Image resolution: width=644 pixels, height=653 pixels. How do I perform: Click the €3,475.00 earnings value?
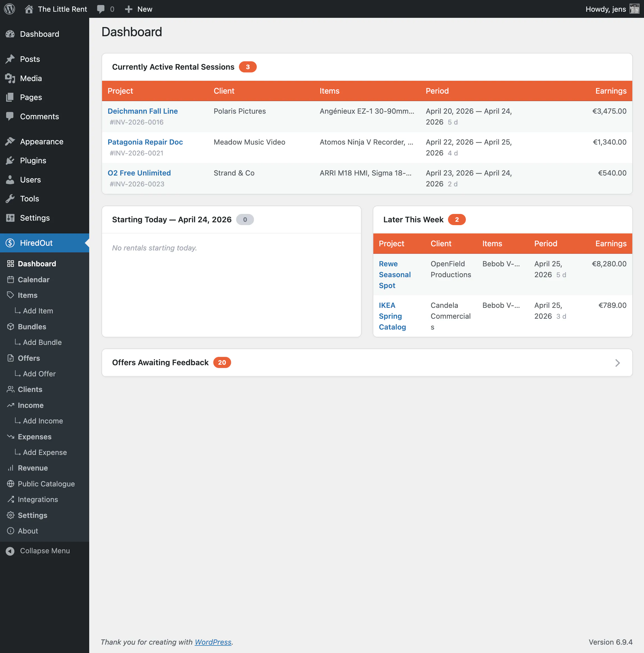click(609, 111)
